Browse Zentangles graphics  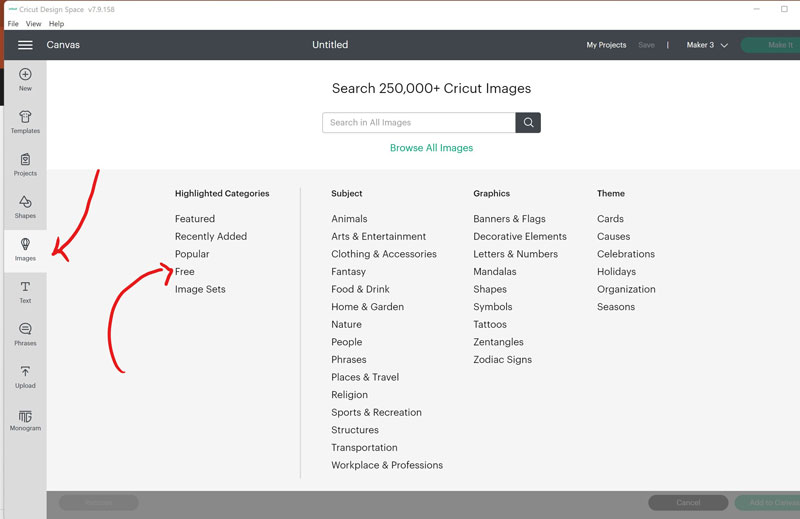pyautogui.click(x=498, y=342)
